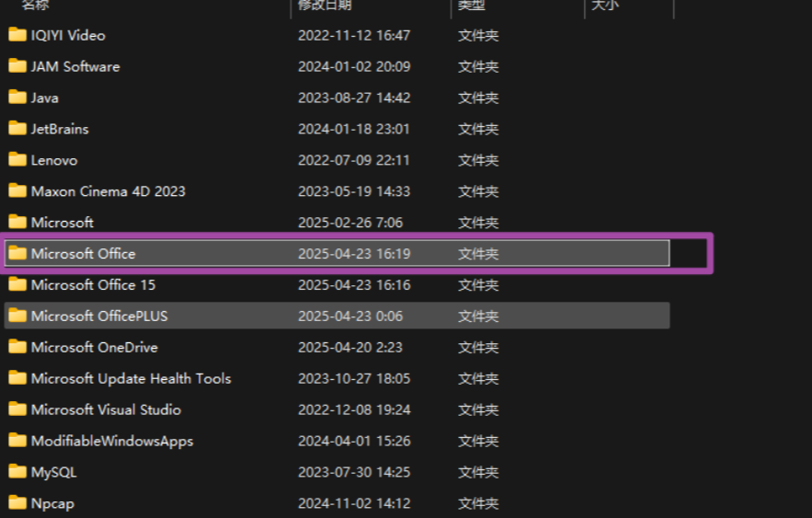
Task: Click the date 2024-01-02 20:09
Action: point(354,66)
